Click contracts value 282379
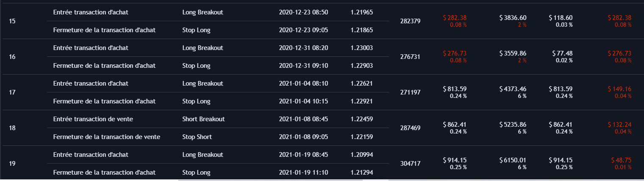This screenshot has width=644, height=181. tap(410, 21)
